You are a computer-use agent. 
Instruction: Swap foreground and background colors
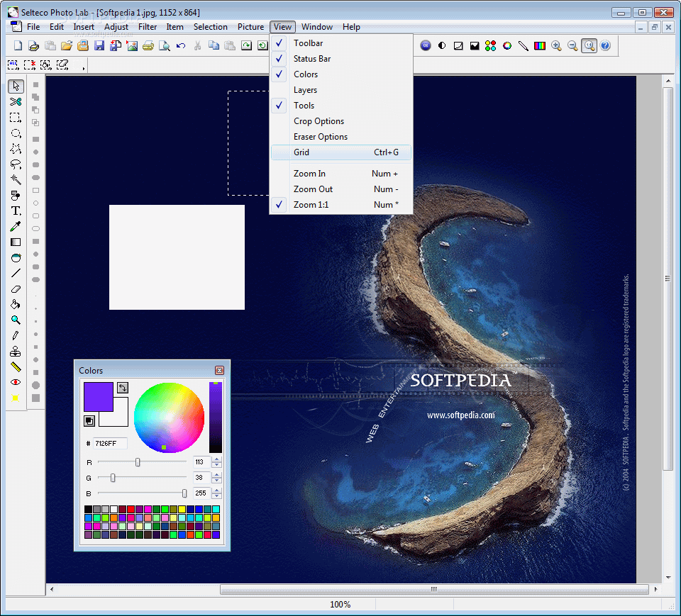pyautogui.click(x=123, y=387)
